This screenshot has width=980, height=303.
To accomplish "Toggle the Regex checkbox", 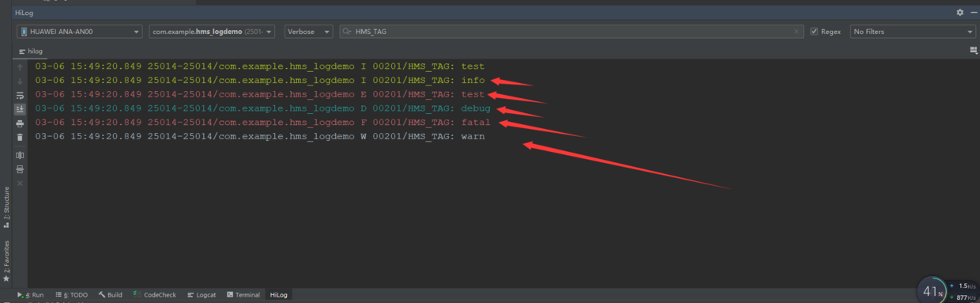I will [814, 32].
